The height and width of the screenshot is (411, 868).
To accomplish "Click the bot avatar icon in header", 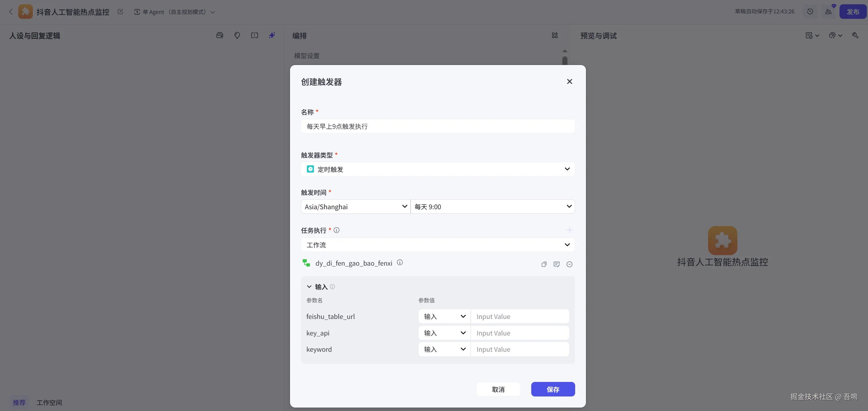I will tap(25, 12).
